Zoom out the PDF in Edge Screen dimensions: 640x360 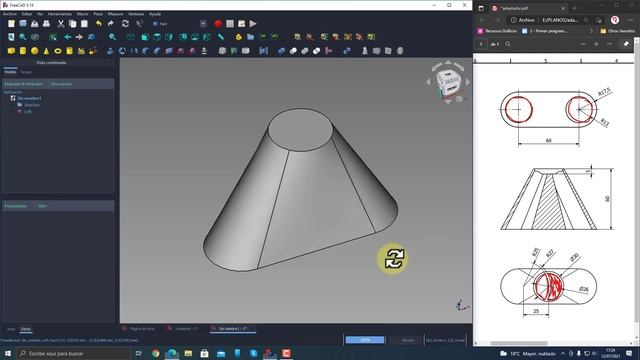(x=583, y=44)
